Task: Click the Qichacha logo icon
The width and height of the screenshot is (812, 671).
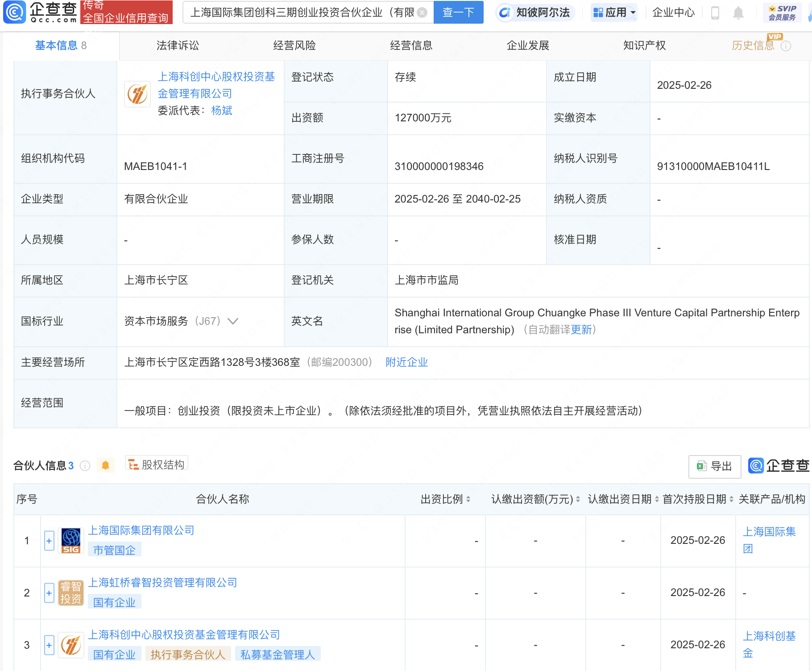Action: tap(15, 12)
